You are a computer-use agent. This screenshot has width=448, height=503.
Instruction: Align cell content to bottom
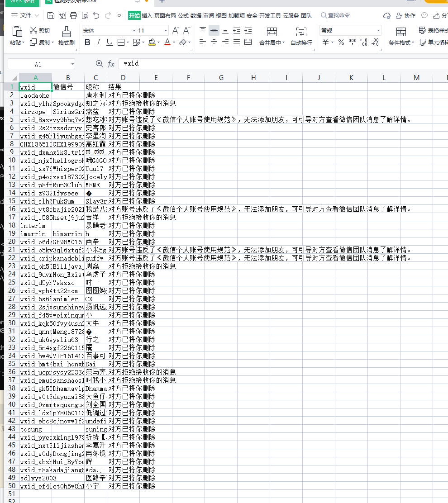(x=225, y=30)
